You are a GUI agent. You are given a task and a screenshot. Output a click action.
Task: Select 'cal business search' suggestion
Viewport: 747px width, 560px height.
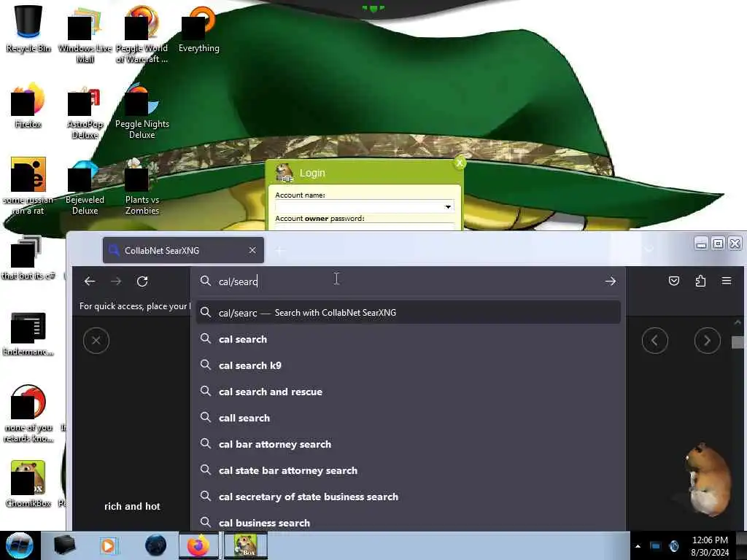409,522
